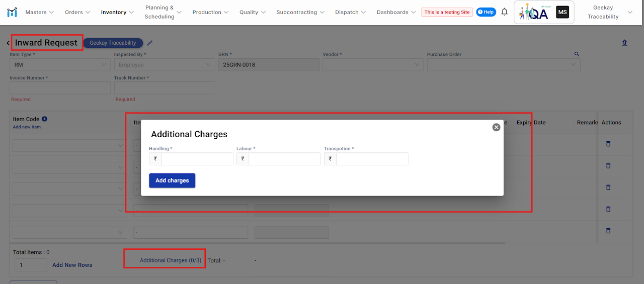Expand the Vendor dropdown
644x284 pixels.
coord(372,65)
